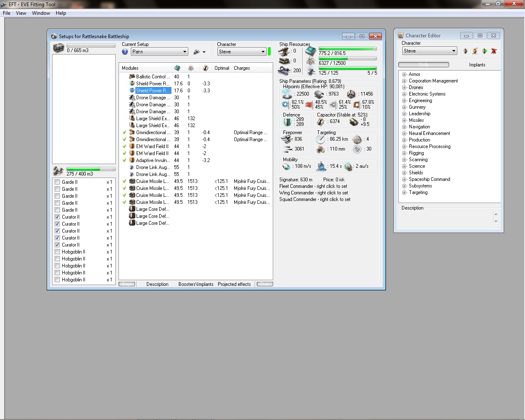Enable the first Garde II drone checkbox
The height and width of the screenshot is (420, 525).
point(57,182)
